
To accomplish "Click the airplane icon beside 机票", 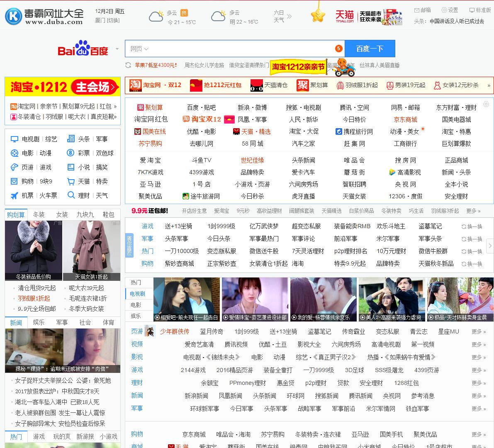I will [15, 196].
